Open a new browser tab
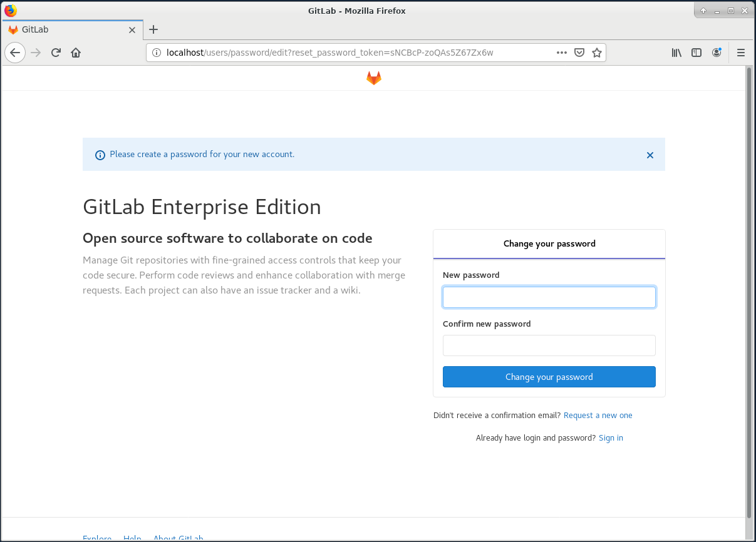The image size is (756, 542). coord(153,29)
